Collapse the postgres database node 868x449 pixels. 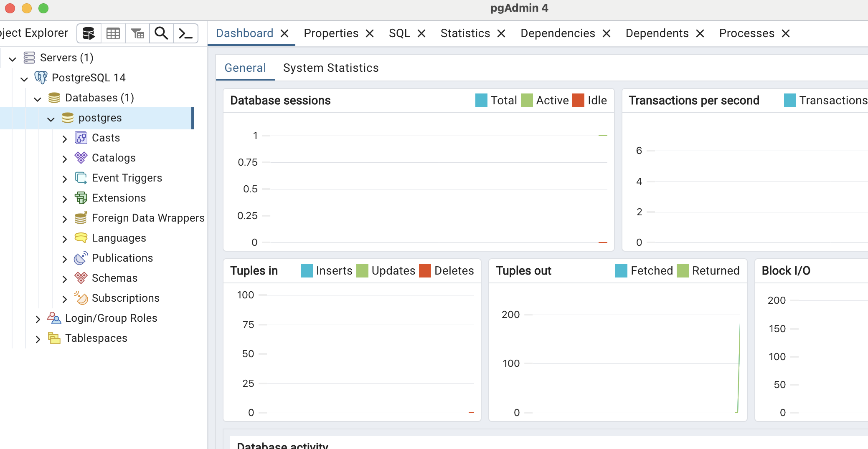pos(51,119)
